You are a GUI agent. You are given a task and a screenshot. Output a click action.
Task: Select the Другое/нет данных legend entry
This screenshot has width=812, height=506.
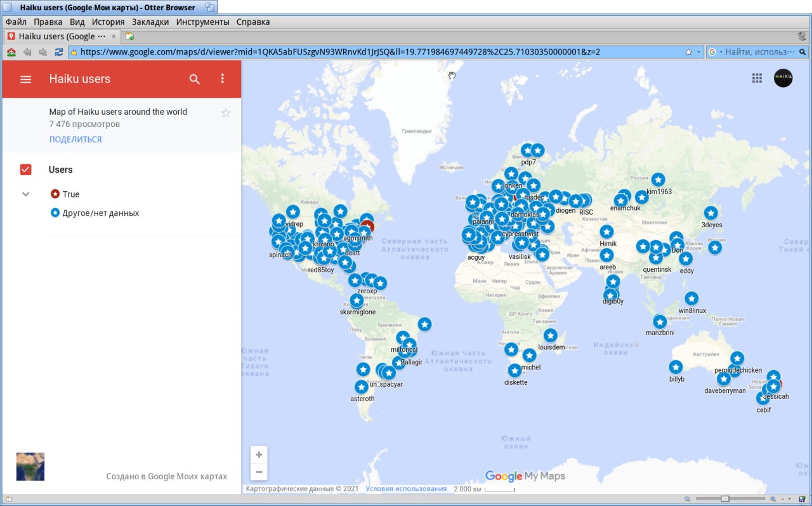(95, 213)
